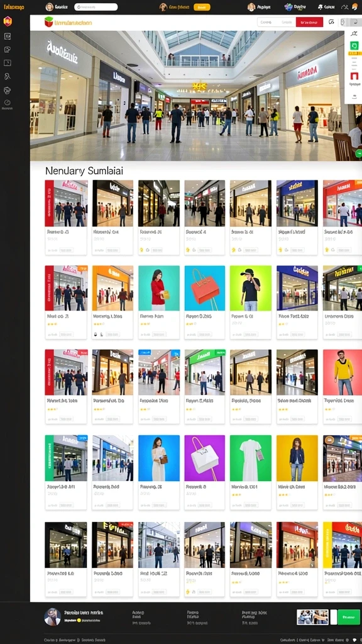This screenshot has width=362, height=644.
Task: Click the left segment of the white header selector
Action: pos(266,22)
